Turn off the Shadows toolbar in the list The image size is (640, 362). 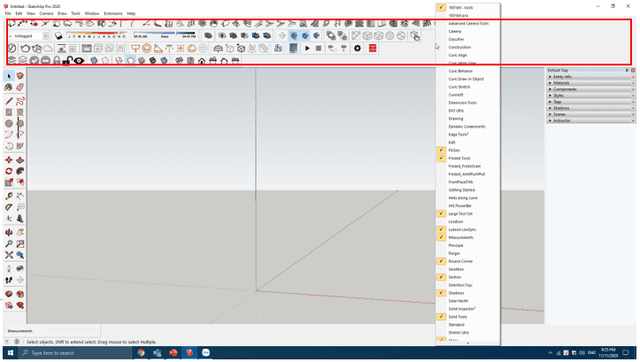[x=468, y=293]
